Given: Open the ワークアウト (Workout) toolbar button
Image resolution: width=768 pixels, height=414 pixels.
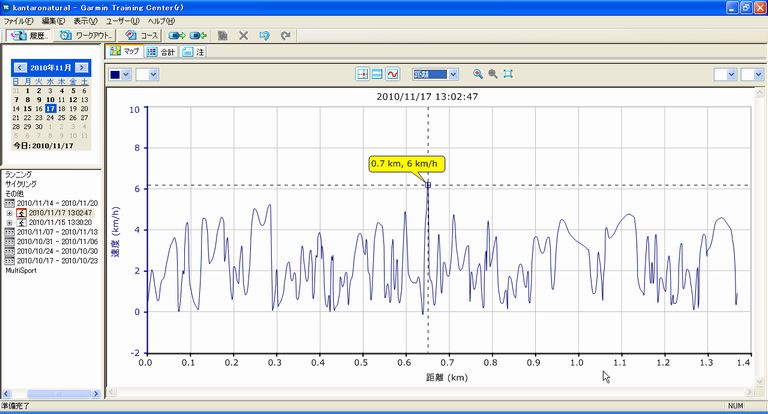Looking at the screenshot, I should 85,35.
